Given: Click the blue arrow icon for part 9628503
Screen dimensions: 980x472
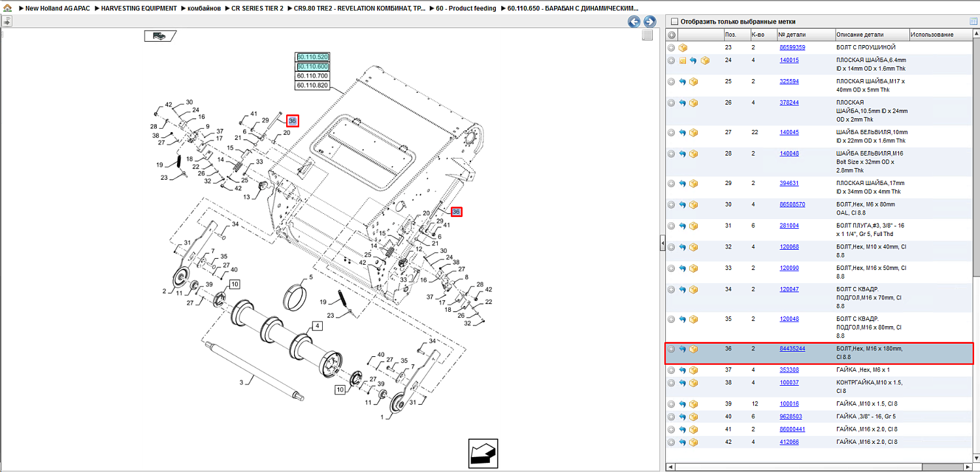Looking at the screenshot, I should (683, 416).
